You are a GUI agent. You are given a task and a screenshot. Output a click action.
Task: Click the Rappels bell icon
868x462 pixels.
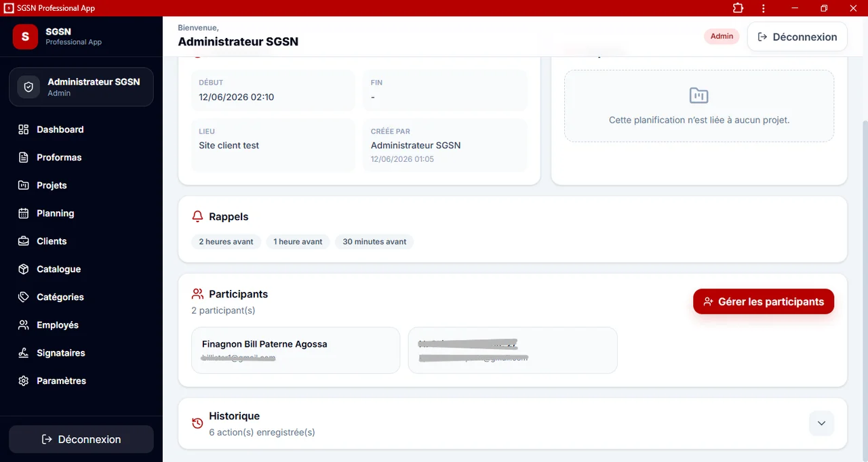pos(197,217)
